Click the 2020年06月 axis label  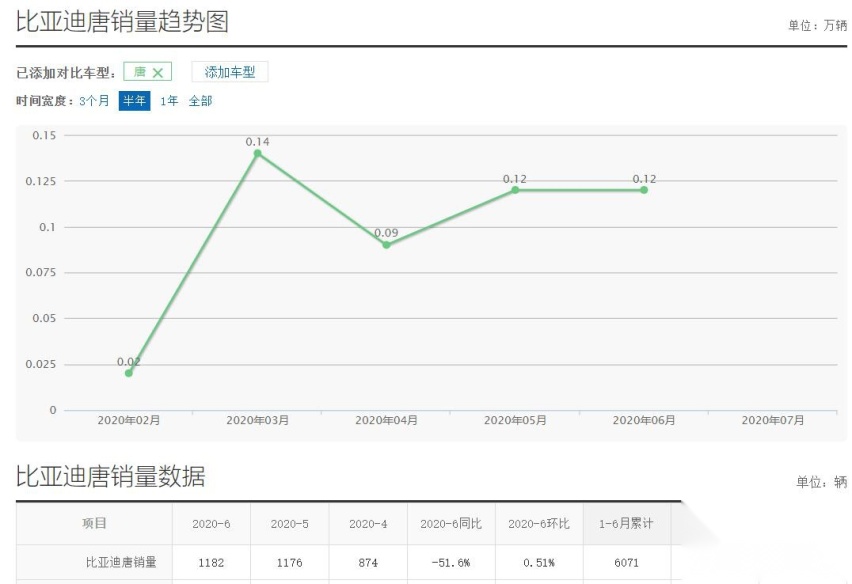tap(644, 420)
